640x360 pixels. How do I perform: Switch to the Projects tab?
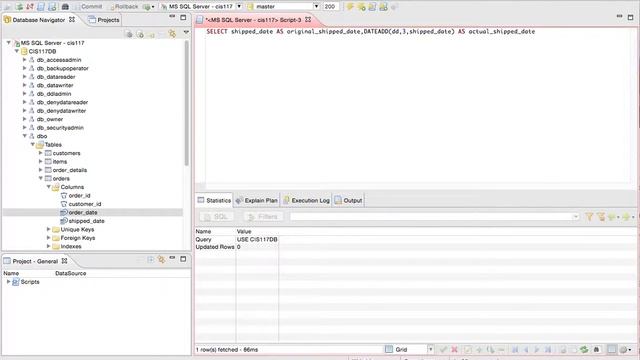pyautogui.click(x=104, y=20)
